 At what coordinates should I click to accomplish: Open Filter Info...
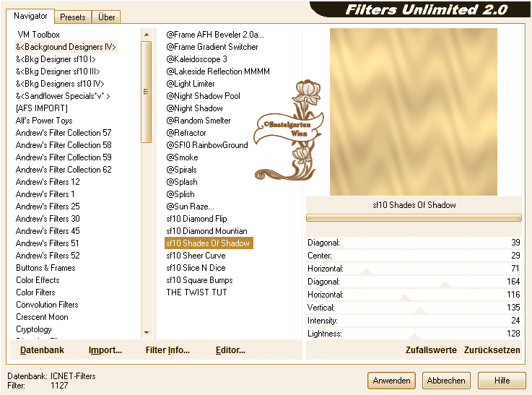point(167,350)
